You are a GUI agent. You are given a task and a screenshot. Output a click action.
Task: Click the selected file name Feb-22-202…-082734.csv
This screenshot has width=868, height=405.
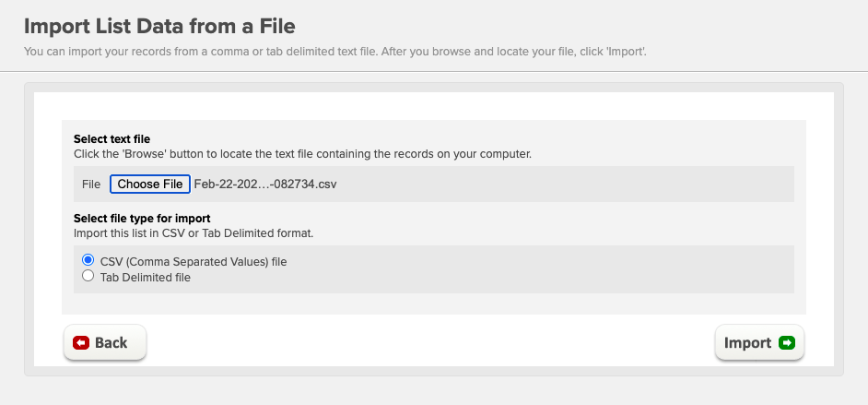point(265,184)
